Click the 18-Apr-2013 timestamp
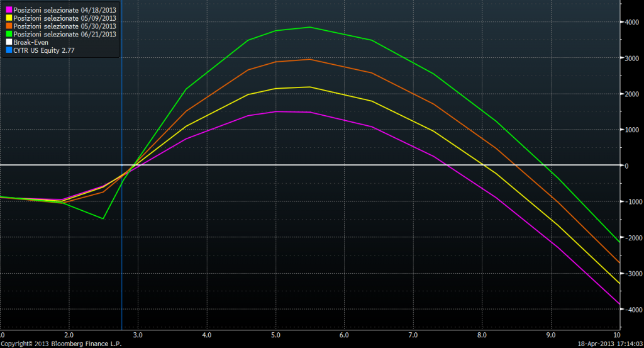The image size is (644, 348). 607,344
